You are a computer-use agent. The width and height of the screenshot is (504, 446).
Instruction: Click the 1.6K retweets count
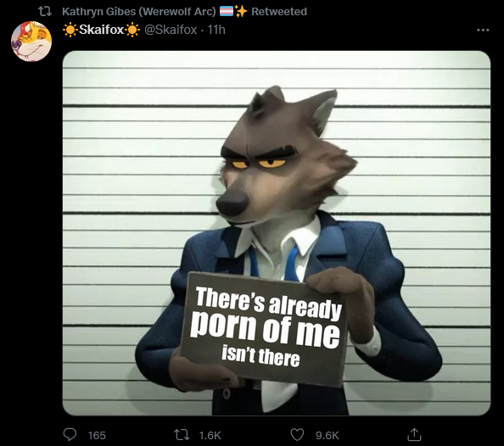pos(210,435)
